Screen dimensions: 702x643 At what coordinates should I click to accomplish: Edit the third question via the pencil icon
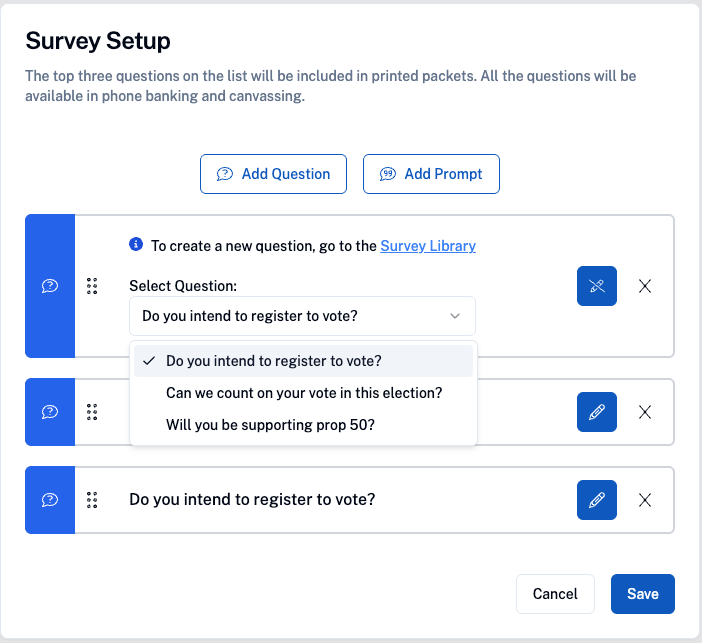click(x=597, y=500)
